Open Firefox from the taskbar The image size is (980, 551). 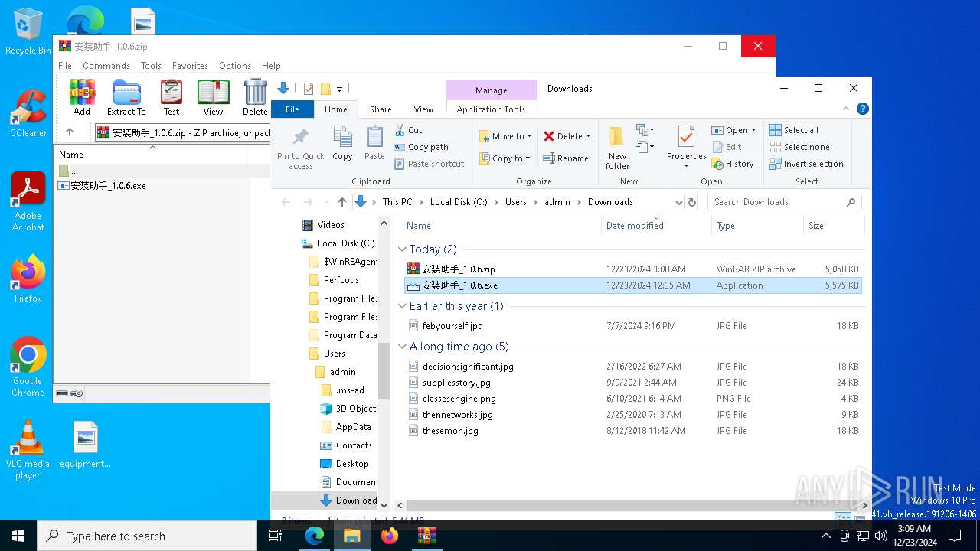tap(390, 536)
